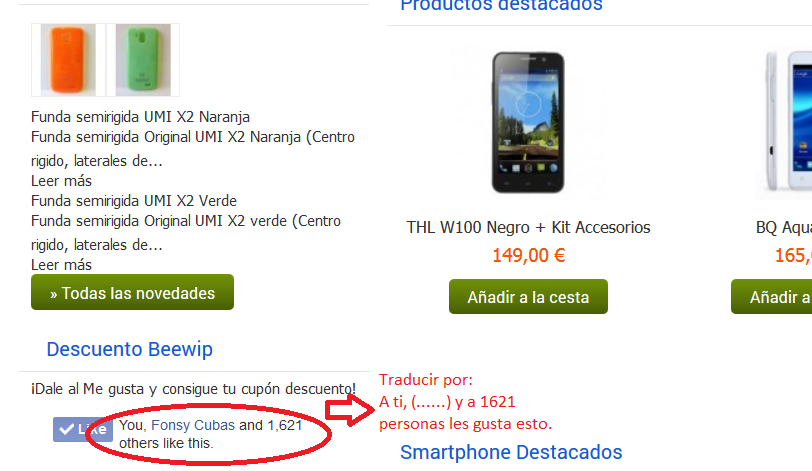Open the THL W100 phone image
The image size is (812, 471).
pyautogui.click(x=528, y=123)
